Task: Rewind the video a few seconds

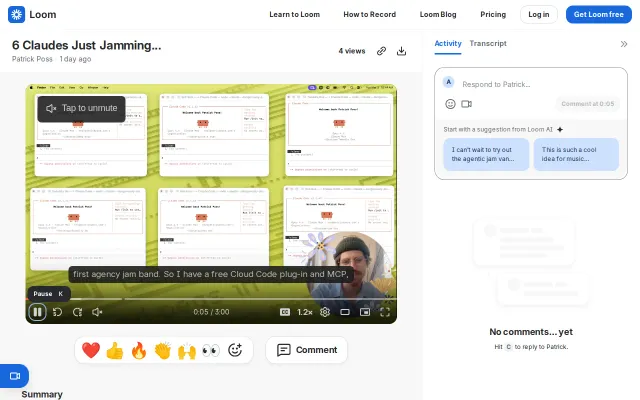Action: 58,312
